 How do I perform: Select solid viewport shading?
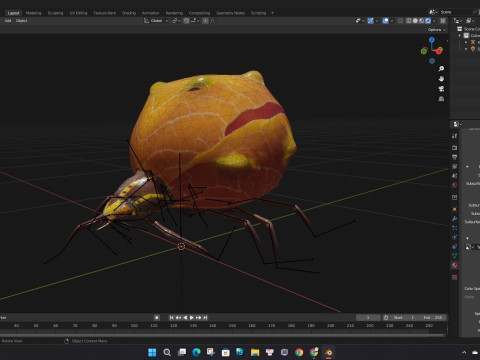[x=415, y=21]
